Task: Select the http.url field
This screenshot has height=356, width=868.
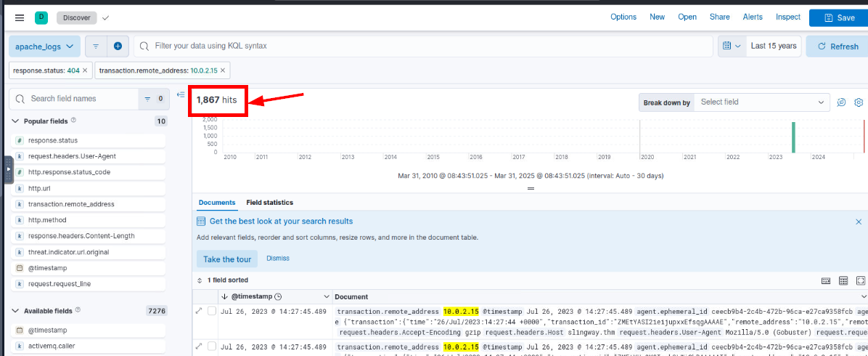Action: pyautogui.click(x=89, y=188)
